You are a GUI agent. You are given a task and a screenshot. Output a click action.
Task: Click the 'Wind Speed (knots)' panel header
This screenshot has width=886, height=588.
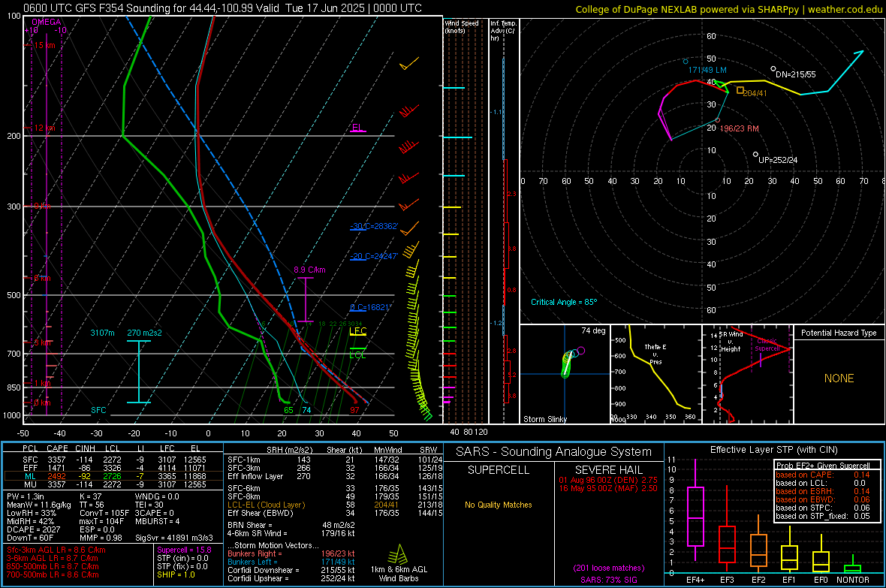tap(462, 26)
